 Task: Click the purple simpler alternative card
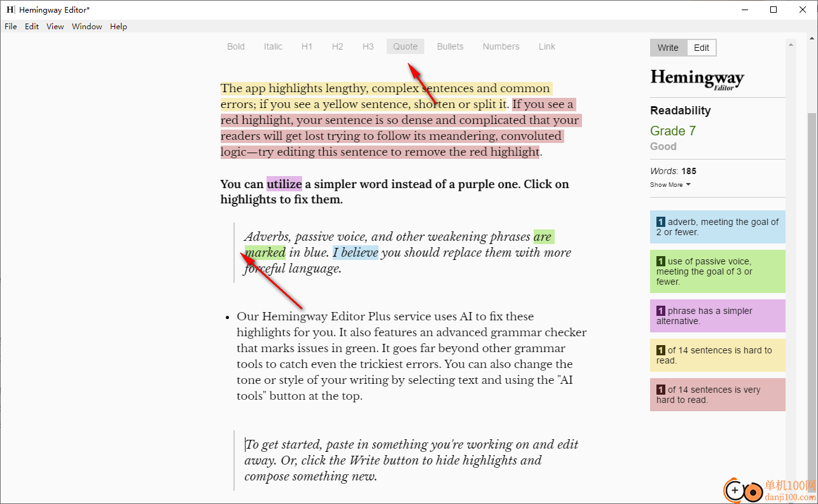tap(717, 316)
